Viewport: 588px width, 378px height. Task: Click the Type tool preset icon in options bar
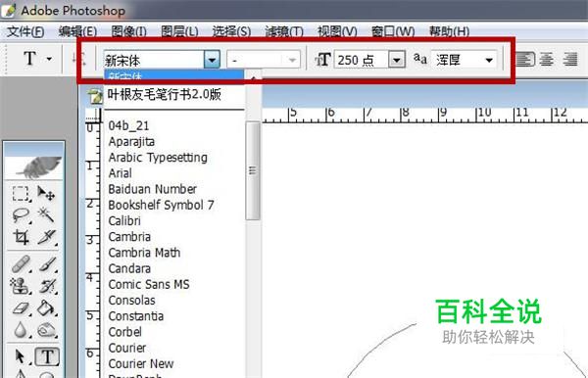coord(29,59)
